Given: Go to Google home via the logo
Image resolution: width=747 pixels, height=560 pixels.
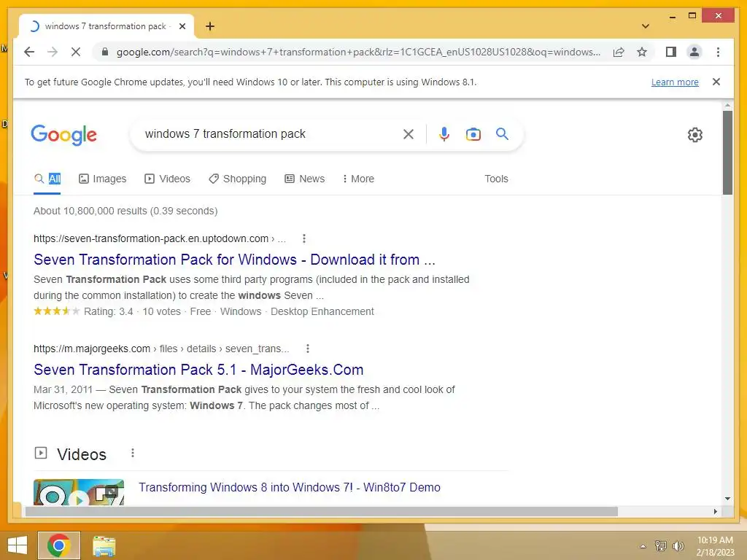Looking at the screenshot, I should pos(64,135).
